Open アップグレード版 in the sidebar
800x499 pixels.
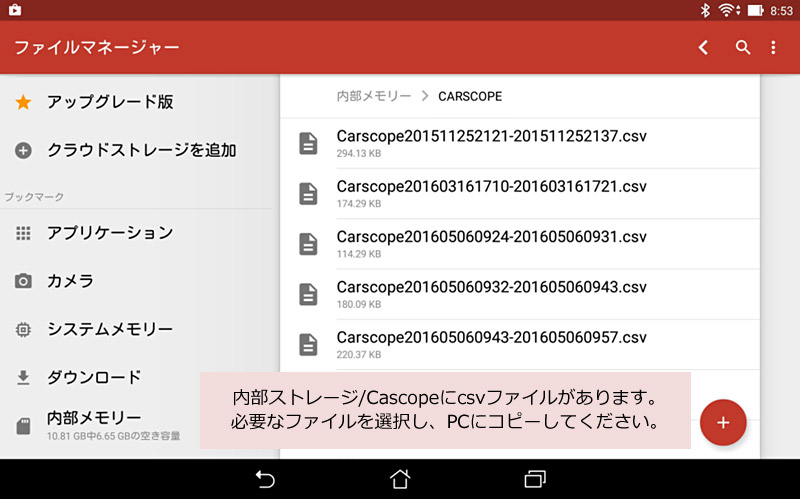coord(110,102)
